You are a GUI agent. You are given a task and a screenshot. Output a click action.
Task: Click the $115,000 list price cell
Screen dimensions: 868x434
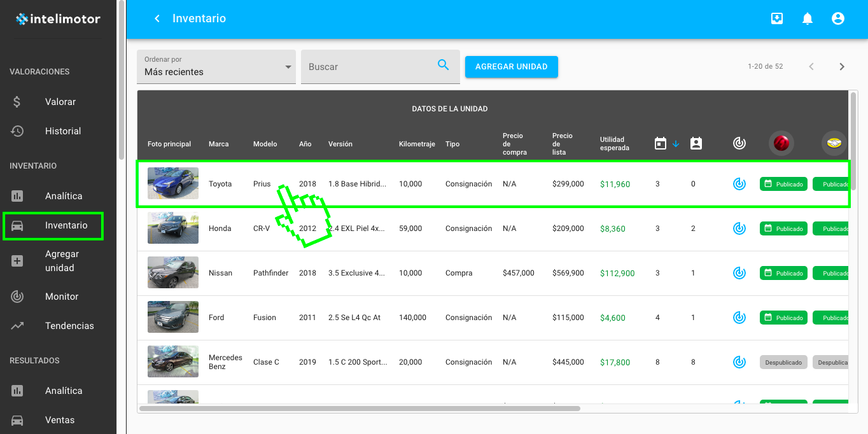[568, 318]
